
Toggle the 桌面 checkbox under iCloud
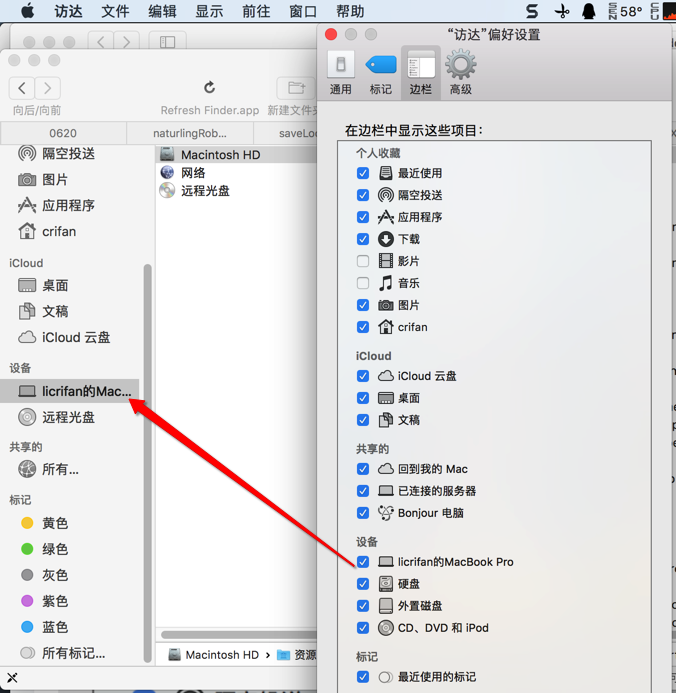(363, 398)
